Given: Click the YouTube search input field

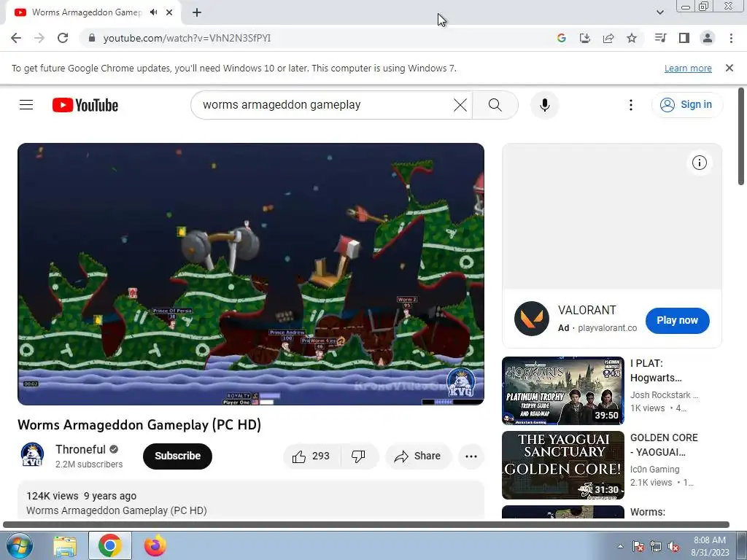Looking at the screenshot, I should pos(324,105).
